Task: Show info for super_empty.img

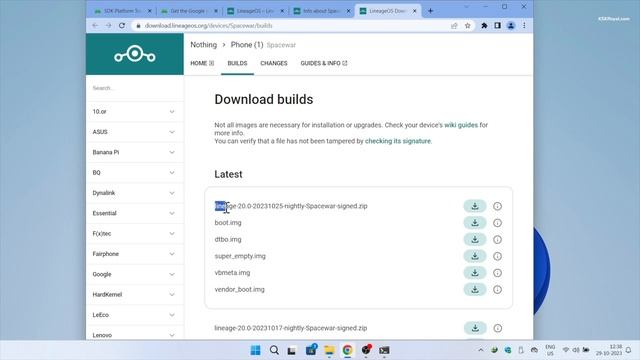Action: (x=497, y=256)
